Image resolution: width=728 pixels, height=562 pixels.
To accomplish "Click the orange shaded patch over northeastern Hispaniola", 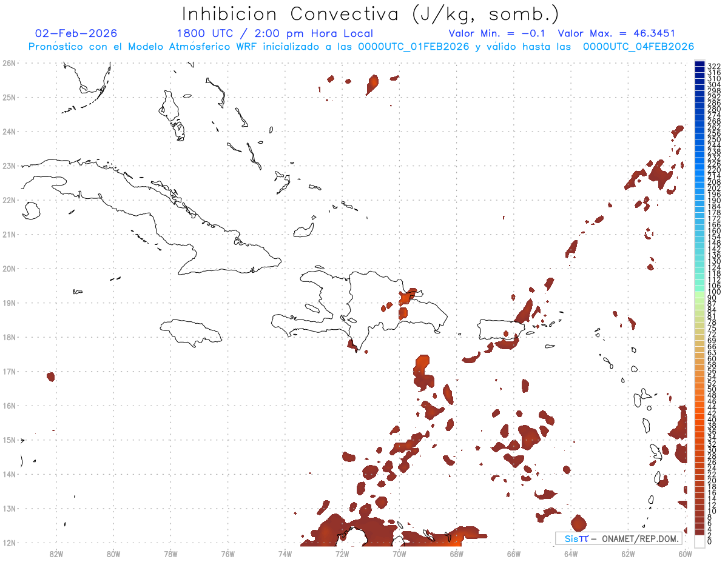I will [406, 297].
